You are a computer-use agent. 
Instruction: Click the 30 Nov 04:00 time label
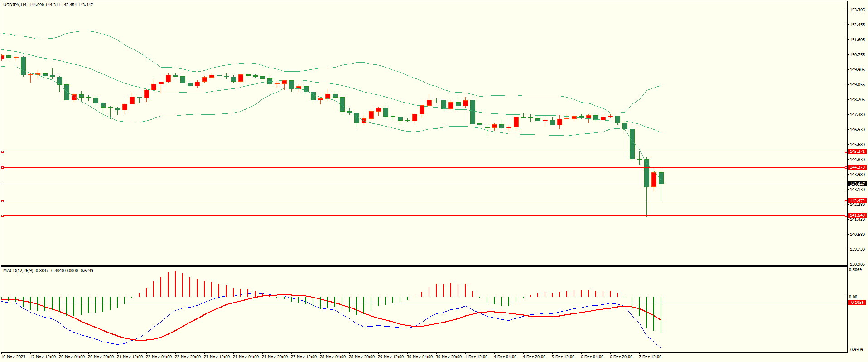(420, 357)
